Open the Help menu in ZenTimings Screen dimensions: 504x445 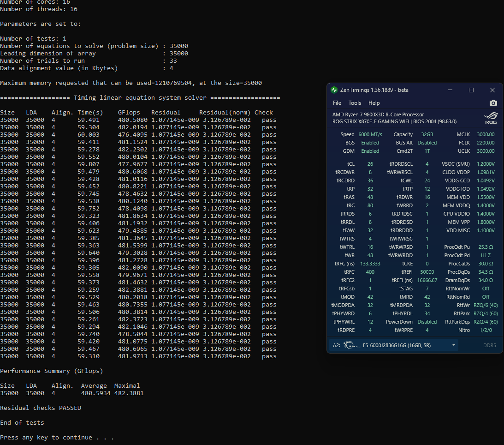tap(374, 103)
